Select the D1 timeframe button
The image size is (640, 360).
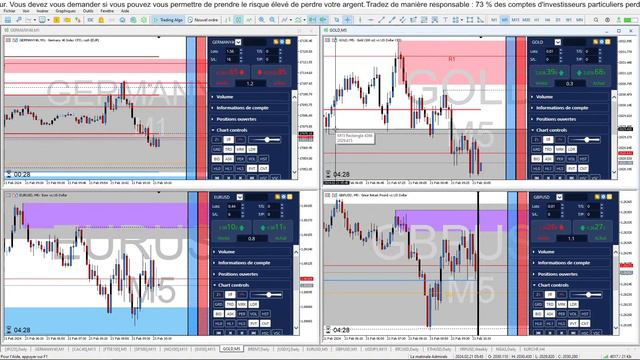(558, 20)
